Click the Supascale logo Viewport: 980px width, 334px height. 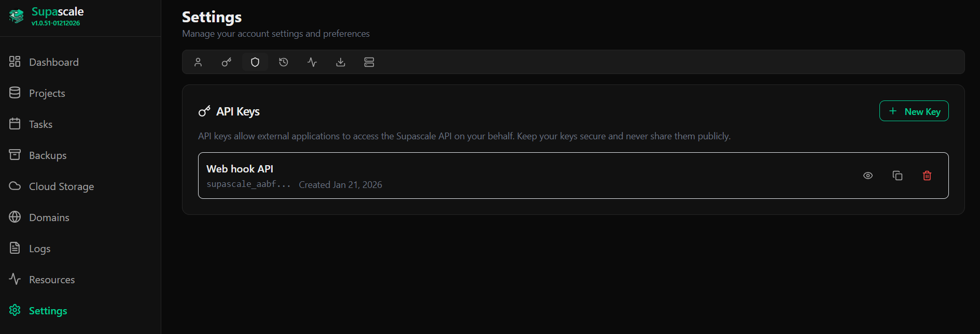[x=17, y=16]
